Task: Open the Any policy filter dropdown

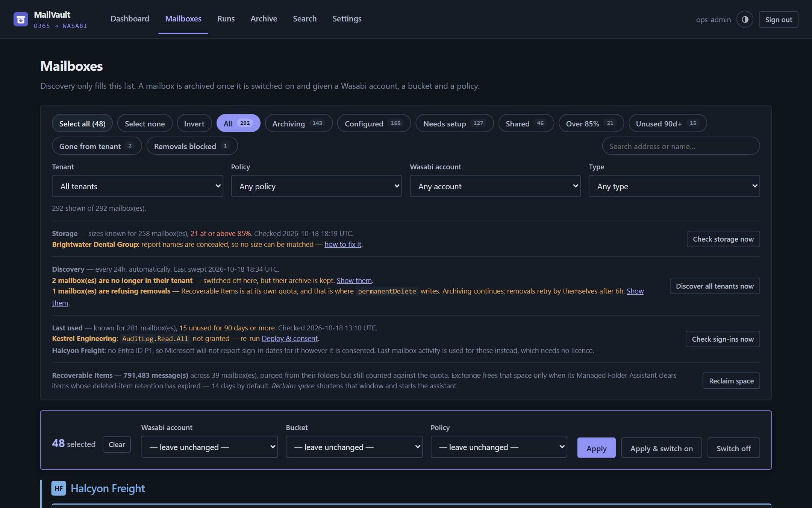Action: 316,186
